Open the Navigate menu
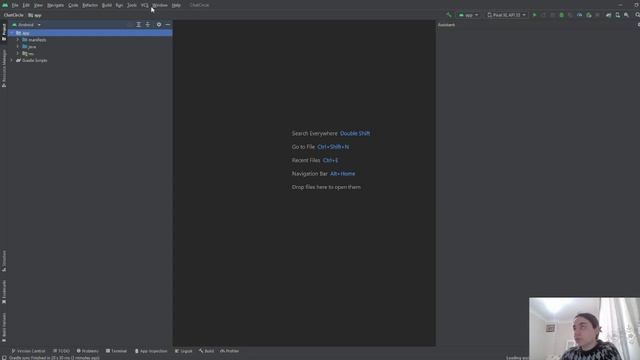The height and width of the screenshot is (360, 640). coord(55,5)
